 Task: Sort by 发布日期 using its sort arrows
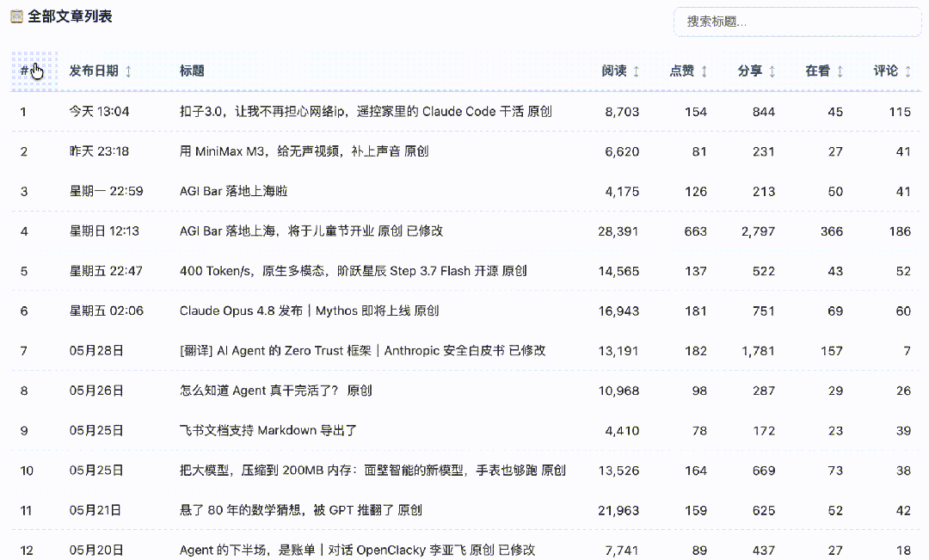(x=128, y=71)
